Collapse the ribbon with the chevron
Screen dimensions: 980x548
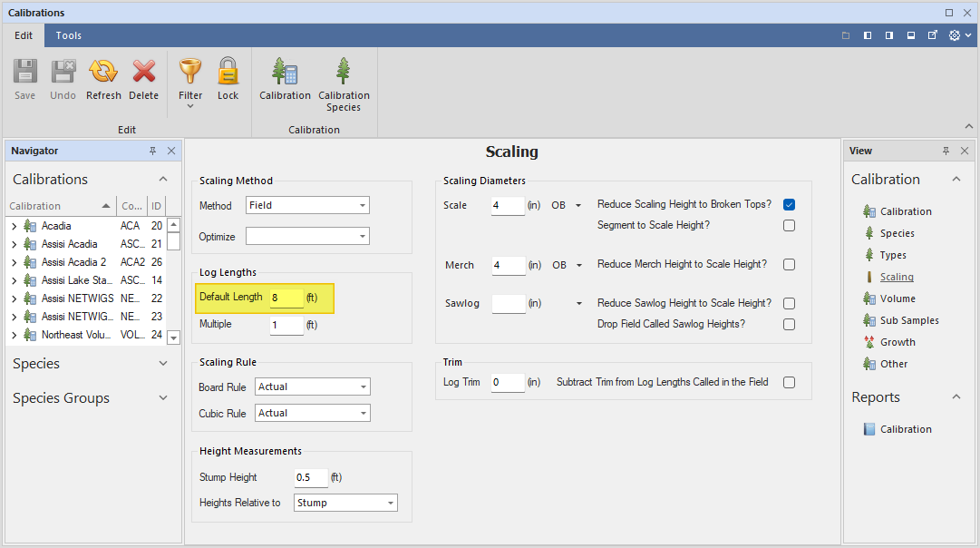pyautogui.click(x=969, y=126)
